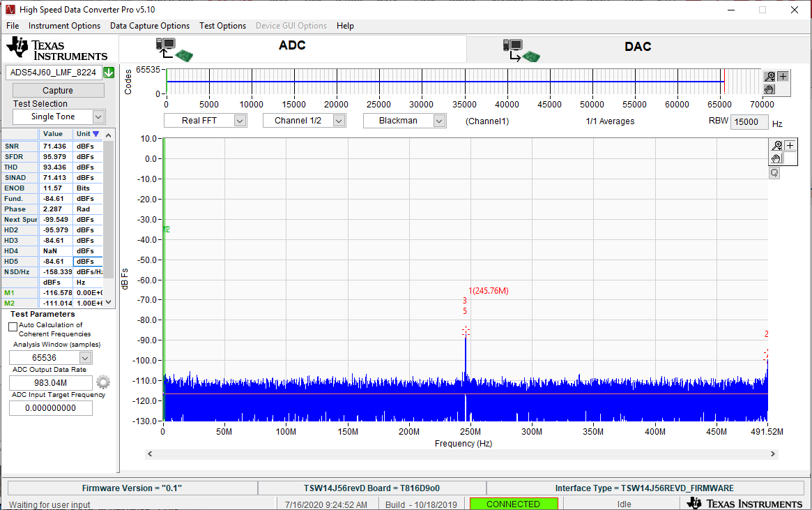
Task: Click the DAC board icon
Action: point(521,50)
